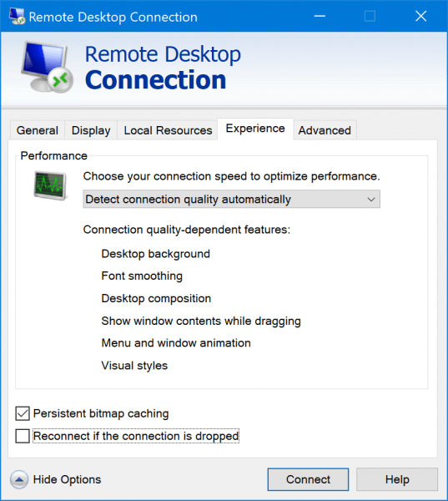Click the Hide Options label

tap(67, 479)
